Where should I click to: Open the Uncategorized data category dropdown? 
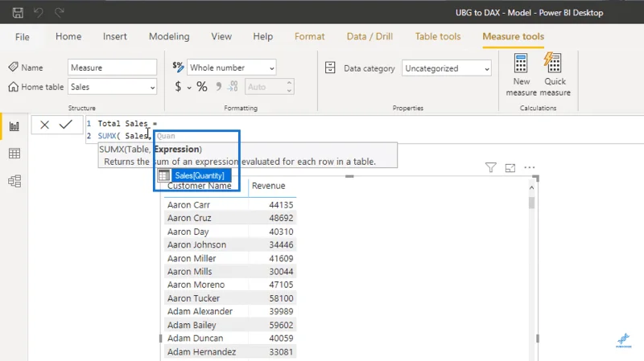pyautogui.click(x=447, y=68)
